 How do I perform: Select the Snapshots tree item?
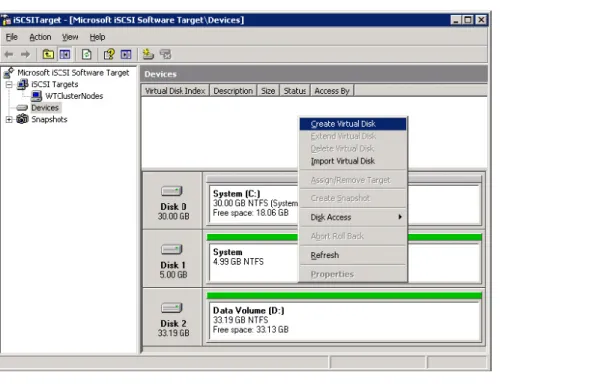49,120
